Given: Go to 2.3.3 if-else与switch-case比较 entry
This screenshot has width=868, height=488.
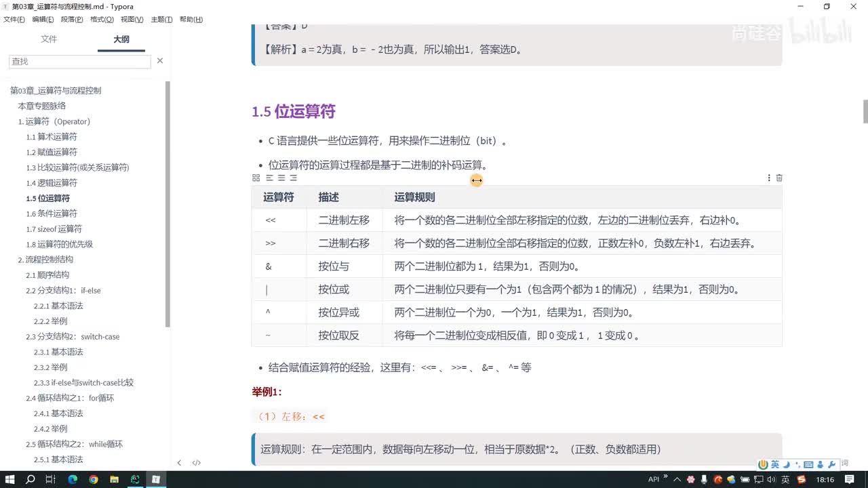Looking at the screenshot, I should pos(84,383).
